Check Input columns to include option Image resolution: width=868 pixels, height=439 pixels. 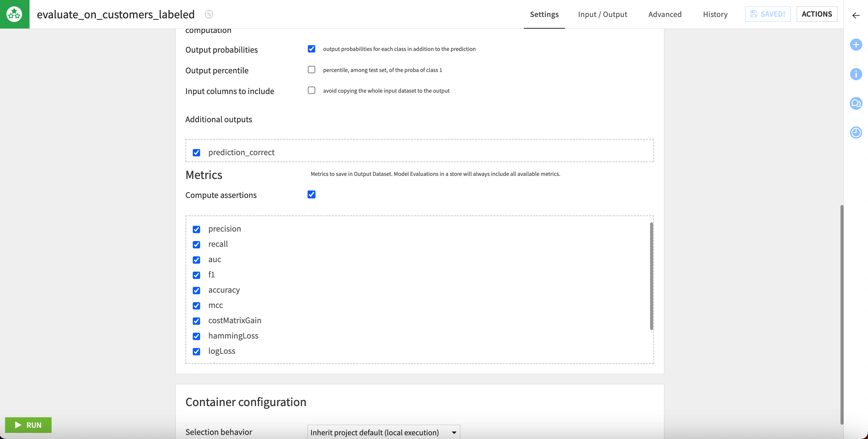coord(311,90)
